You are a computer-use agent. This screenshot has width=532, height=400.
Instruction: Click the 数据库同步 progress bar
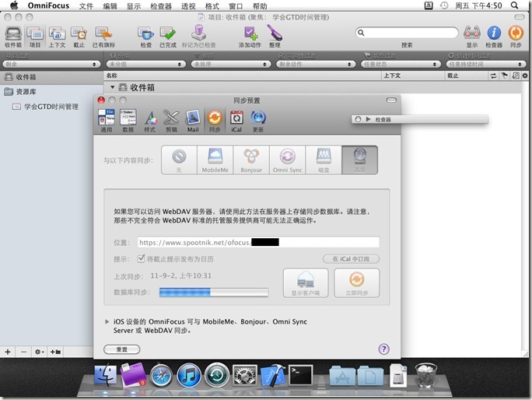214,292
